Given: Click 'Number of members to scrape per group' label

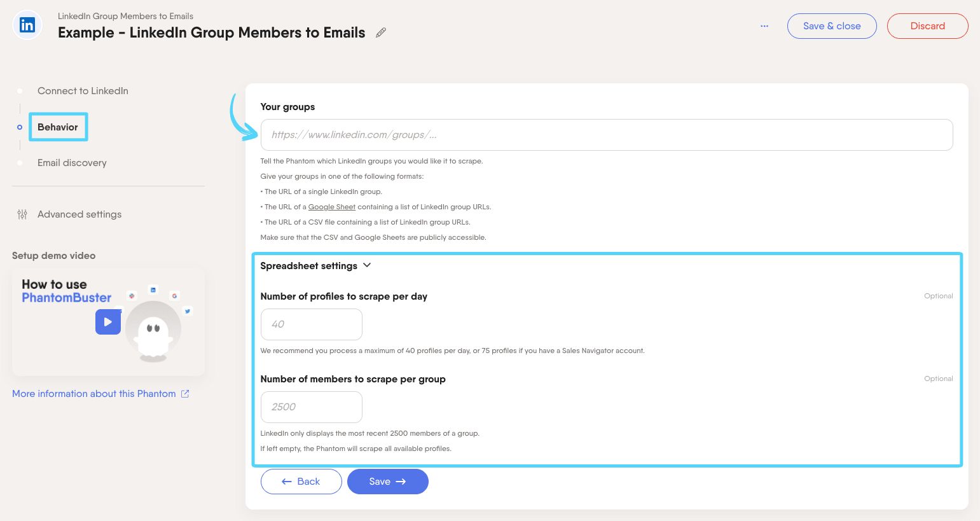Looking at the screenshot, I should (353, 379).
